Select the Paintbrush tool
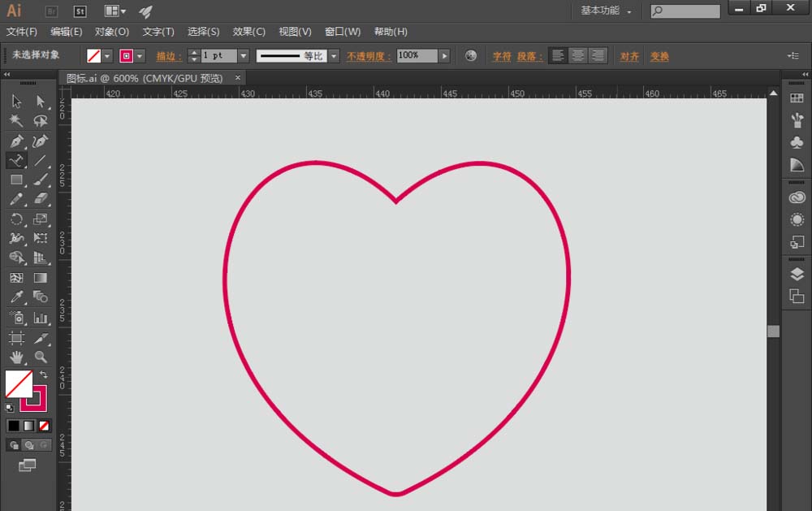The height and width of the screenshot is (511, 812). [41, 180]
